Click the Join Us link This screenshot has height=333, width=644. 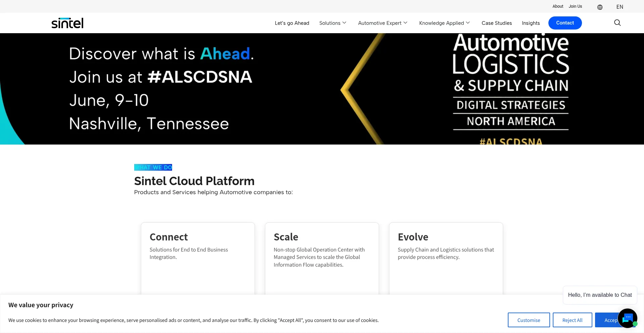tap(575, 6)
